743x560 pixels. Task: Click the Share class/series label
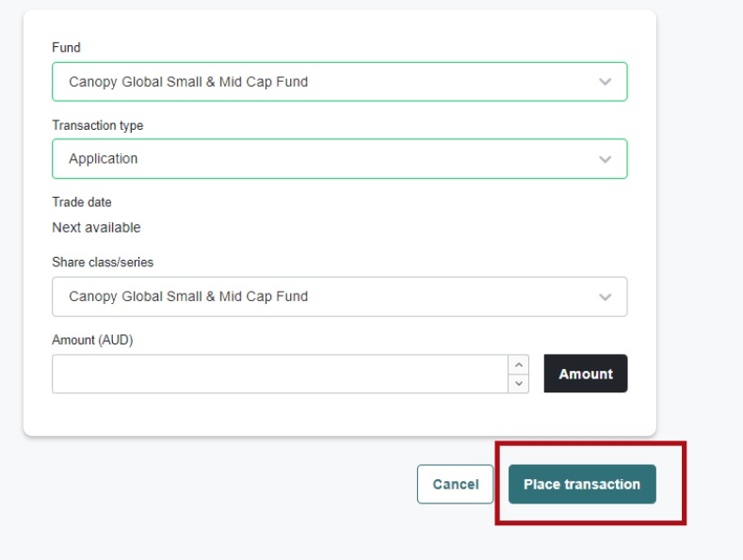[103, 263]
